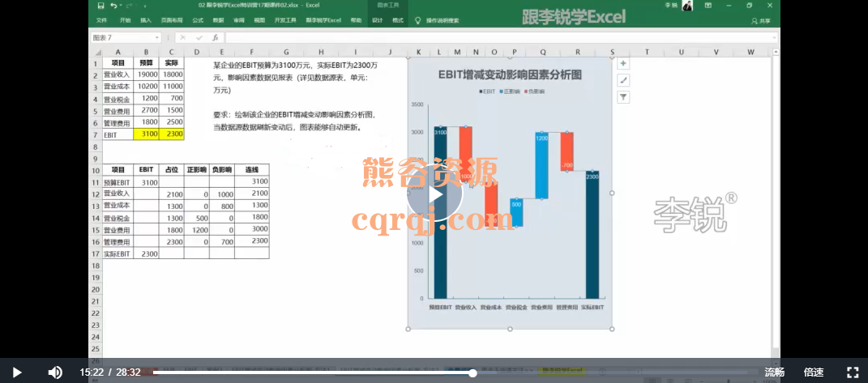
Task: Switch to the 开始 ribbon tab
Action: tap(125, 20)
